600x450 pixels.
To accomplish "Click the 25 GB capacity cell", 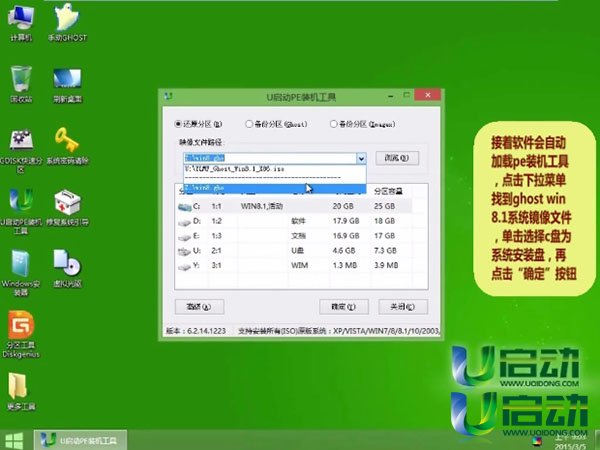I will coord(385,206).
